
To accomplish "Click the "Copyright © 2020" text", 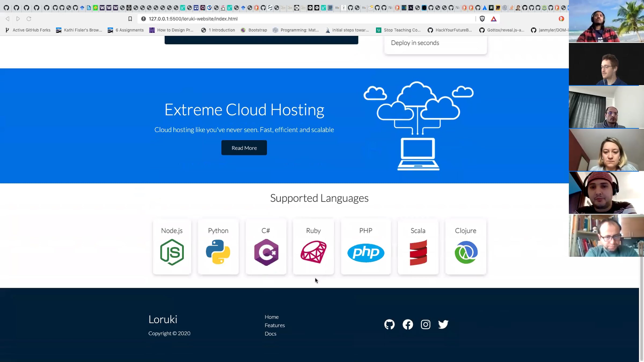I will (x=169, y=333).
